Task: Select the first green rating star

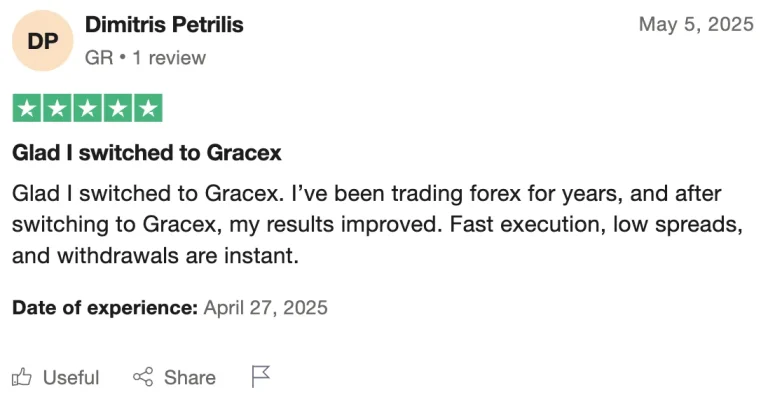Action: 27,108
